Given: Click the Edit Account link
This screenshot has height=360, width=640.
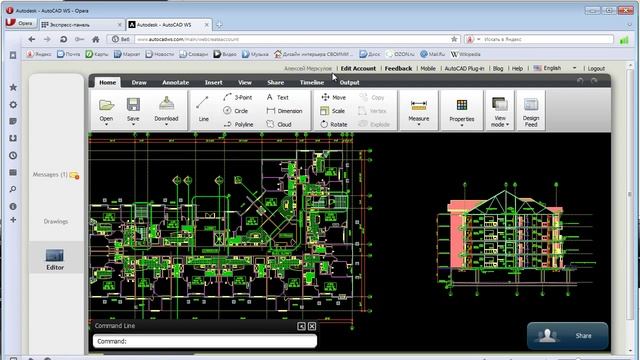Looking at the screenshot, I should 358,68.
